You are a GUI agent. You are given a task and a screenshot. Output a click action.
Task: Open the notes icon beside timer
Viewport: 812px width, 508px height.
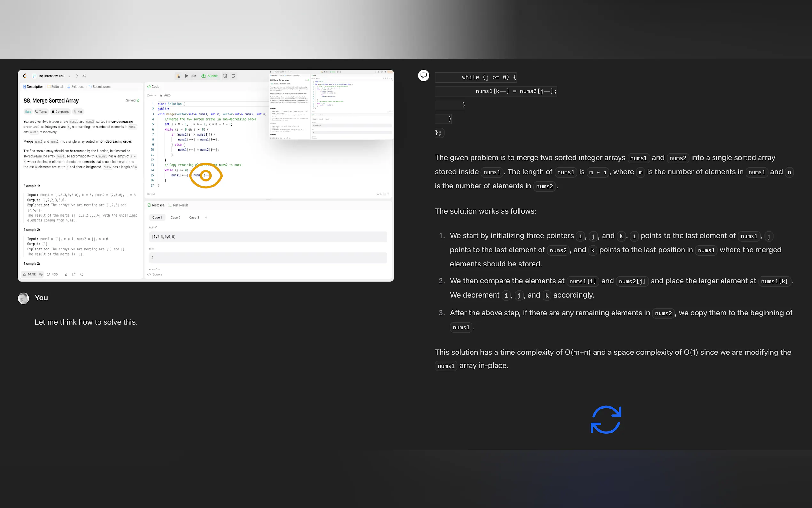coord(234,76)
